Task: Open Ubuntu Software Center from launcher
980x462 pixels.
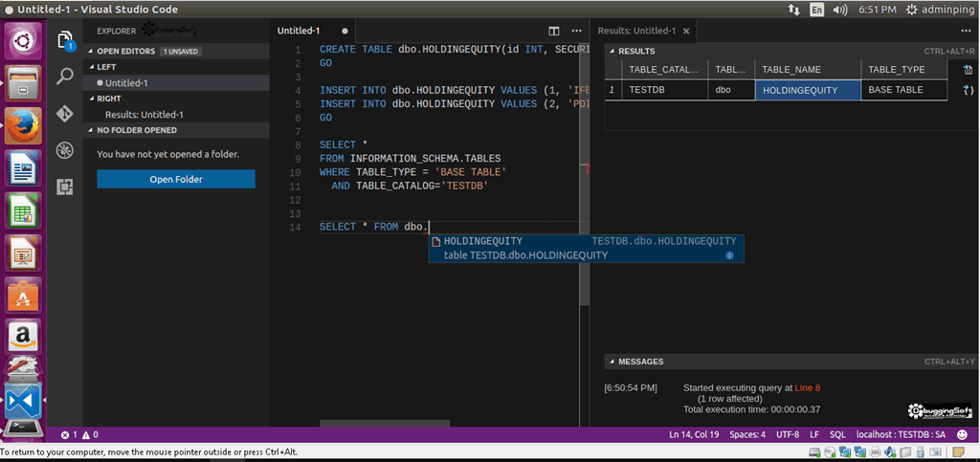Action: [24, 296]
